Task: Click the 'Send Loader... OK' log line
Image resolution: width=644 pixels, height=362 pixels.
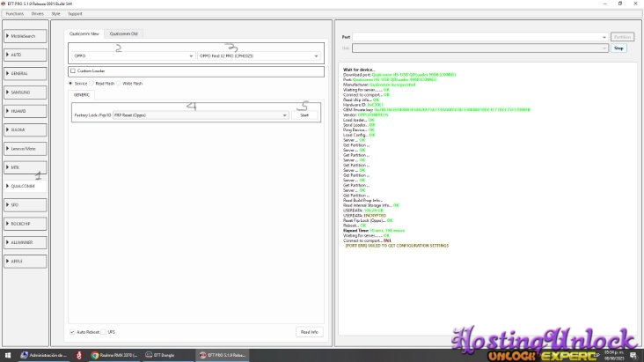Action: click(x=359, y=125)
